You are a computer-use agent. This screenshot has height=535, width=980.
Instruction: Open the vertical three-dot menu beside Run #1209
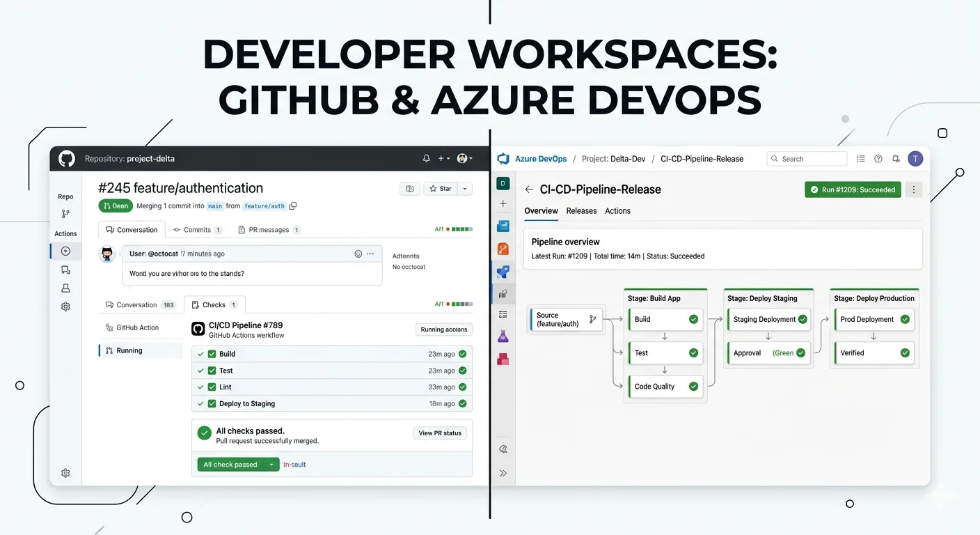(915, 189)
